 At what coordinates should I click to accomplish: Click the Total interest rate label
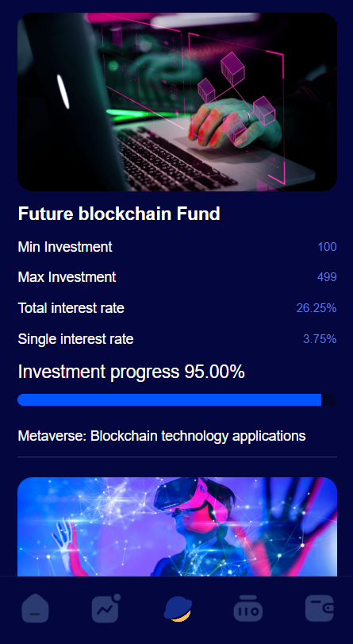point(71,307)
